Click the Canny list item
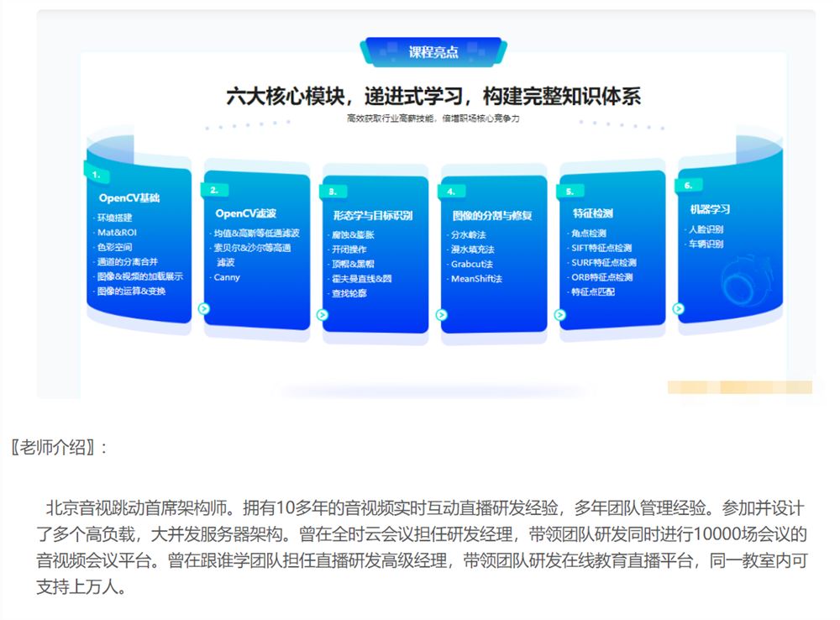The width and height of the screenshot is (840, 620). point(227,277)
